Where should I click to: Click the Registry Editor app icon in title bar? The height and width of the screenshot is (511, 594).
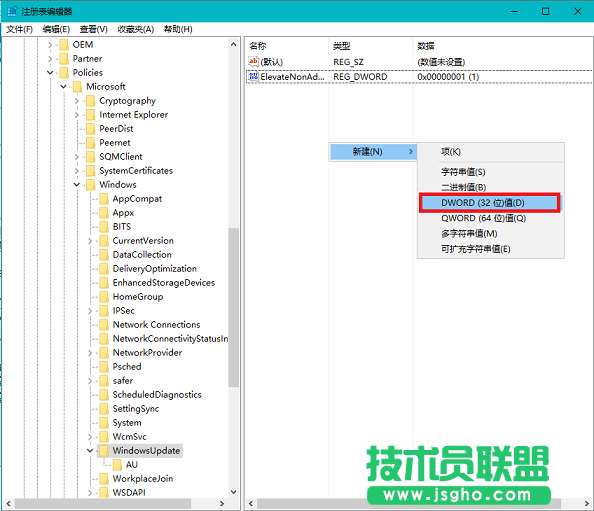(12, 11)
